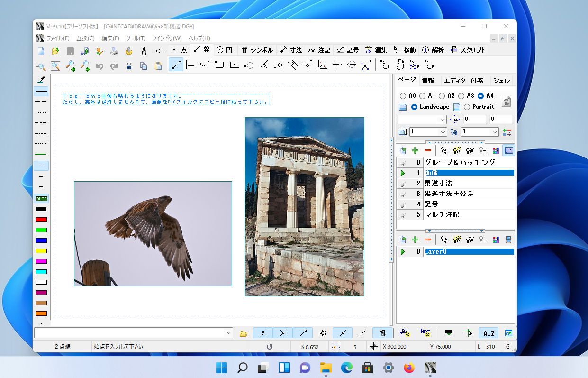Image resolution: width=588 pixels, height=378 pixels.
Task: Select the rectangle drawing tool
Action: [219, 65]
